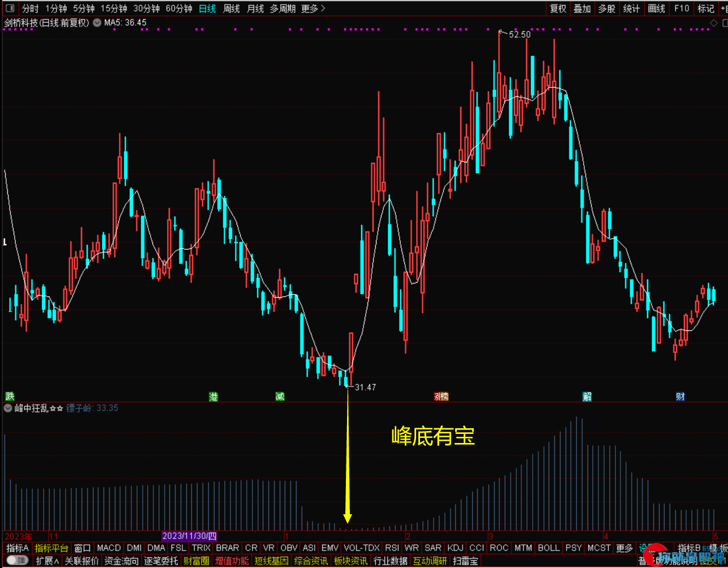Open the 板块资讯 tab
Viewport: 728px width, 568px height.
pyautogui.click(x=350, y=561)
